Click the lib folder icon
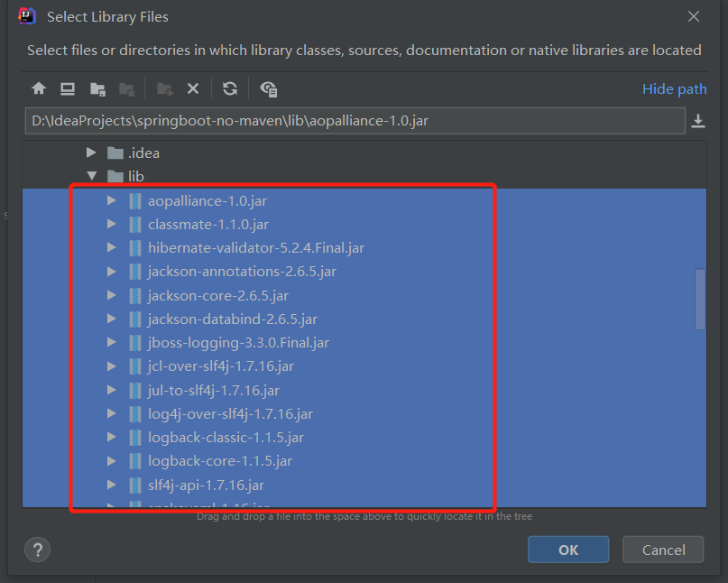Viewport: 728px width, 583px height. pos(115,177)
